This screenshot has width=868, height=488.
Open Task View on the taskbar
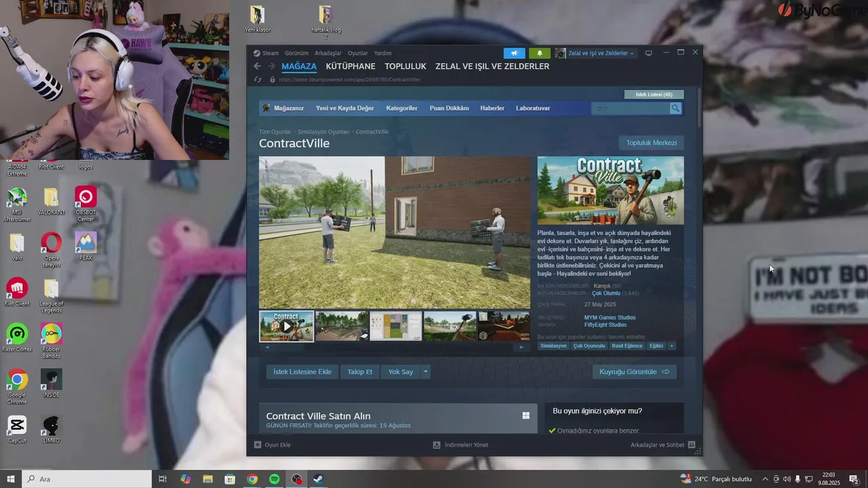coord(163,479)
